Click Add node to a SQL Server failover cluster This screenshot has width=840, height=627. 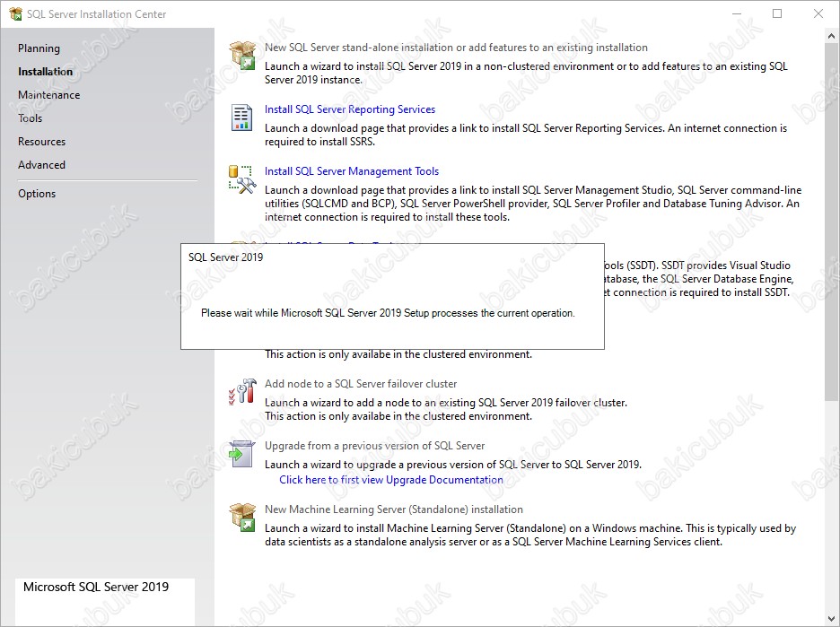pos(361,384)
